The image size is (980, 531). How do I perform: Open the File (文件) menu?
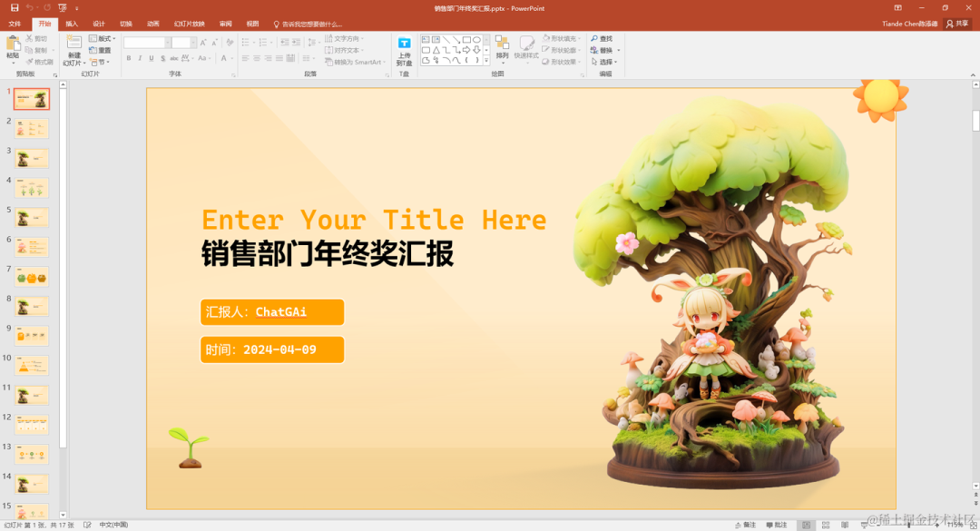[x=15, y=24]
